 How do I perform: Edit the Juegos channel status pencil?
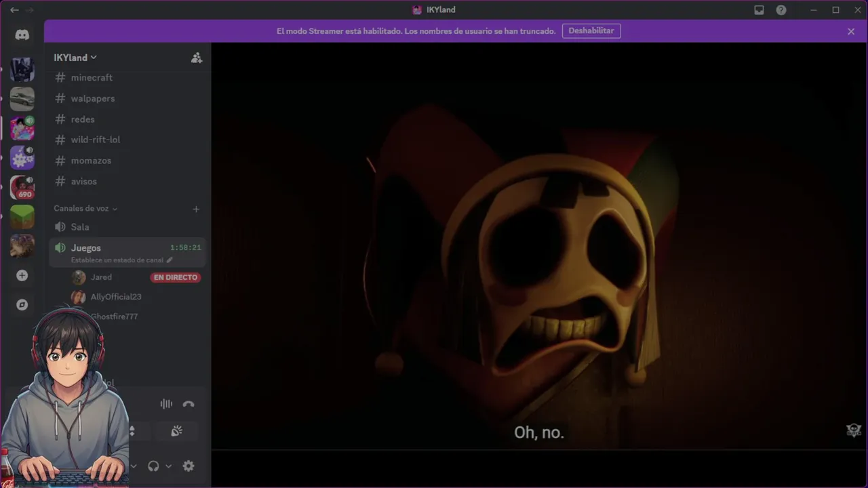pyautogui.click(x=170, y=260)
